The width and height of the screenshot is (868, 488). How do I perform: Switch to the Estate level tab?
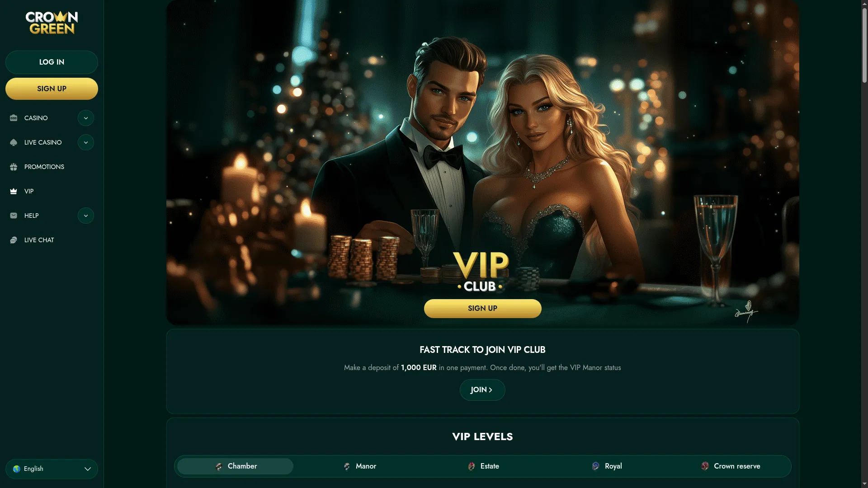click(x=483, y=466)
